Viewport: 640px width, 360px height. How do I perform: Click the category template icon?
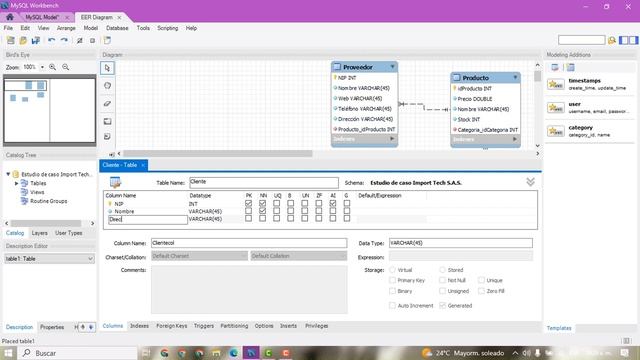point(556,131)
